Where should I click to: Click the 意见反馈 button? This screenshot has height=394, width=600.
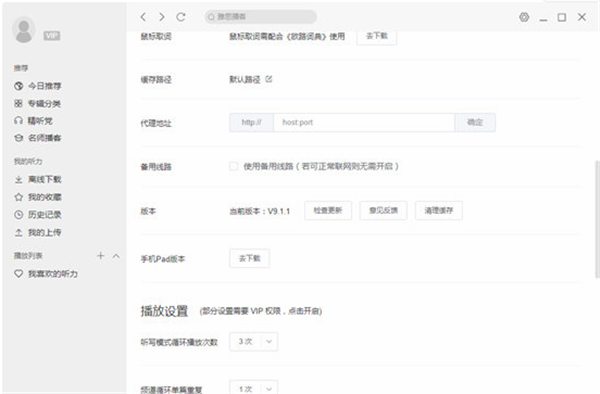click(383, 210)
